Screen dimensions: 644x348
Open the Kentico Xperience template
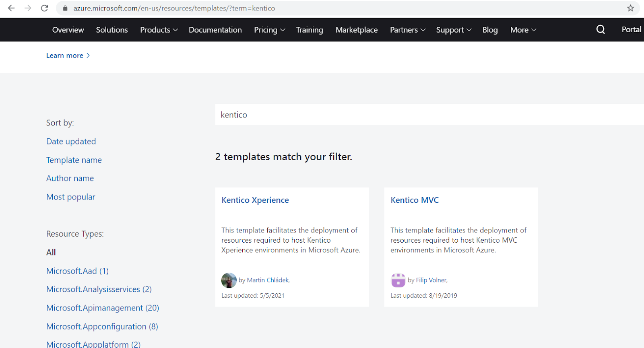pyautogui.click(x=255, y=200)
